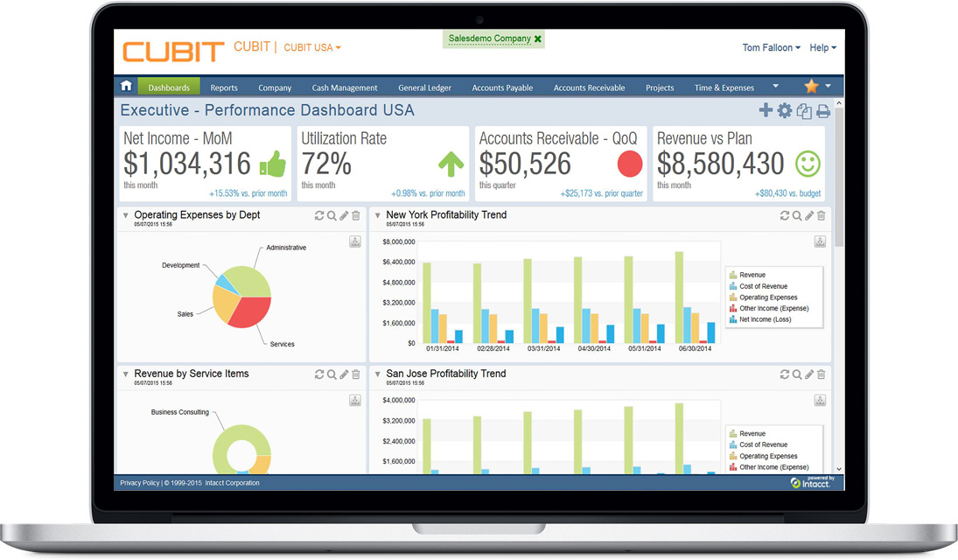The image size is (958, 560).
Task: Switch to the Dashboards tab
Action: point(169,87)
